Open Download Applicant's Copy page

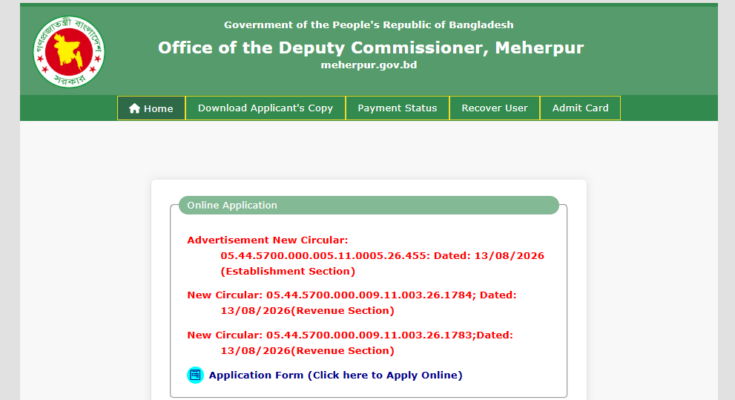click(x=265, y=108)
